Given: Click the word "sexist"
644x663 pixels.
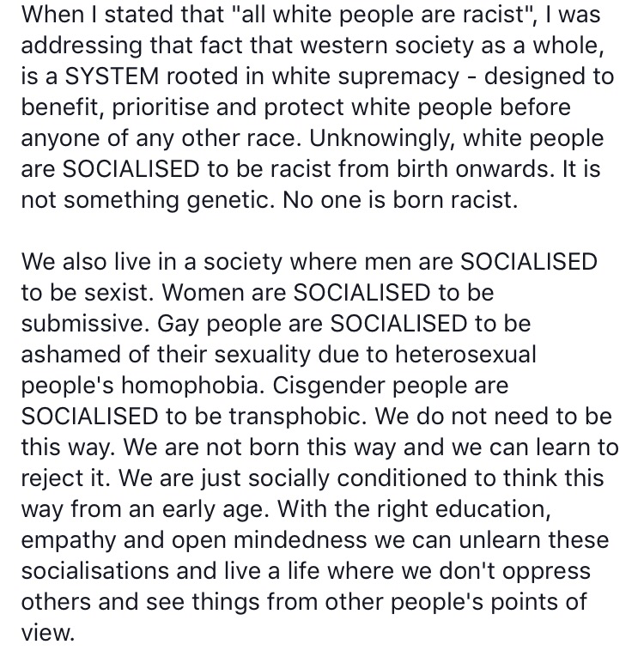Looking at the screenshot, I should (x=116, y=290).
